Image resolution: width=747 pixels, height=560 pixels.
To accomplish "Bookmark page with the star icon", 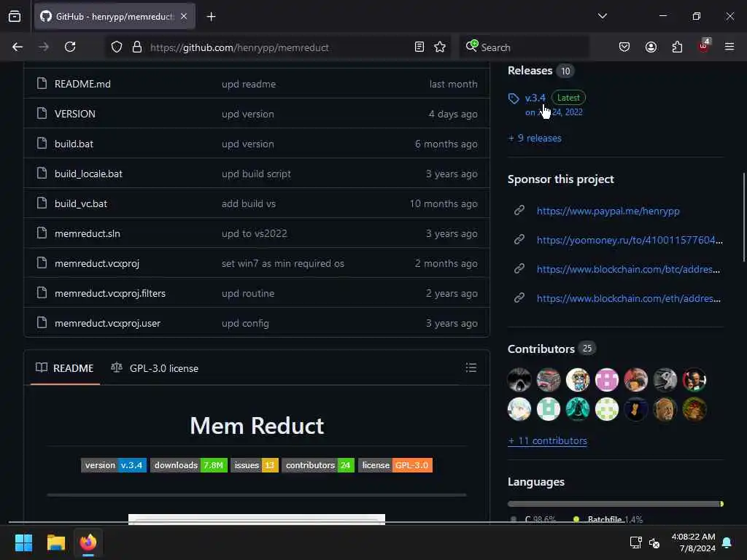I will (x=440, y=47).
